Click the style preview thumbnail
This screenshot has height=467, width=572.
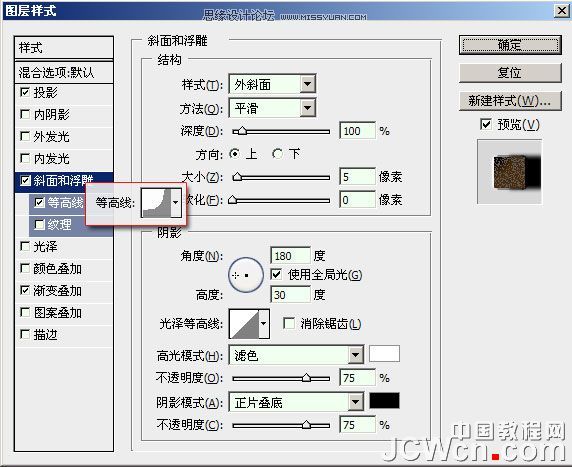coord(510,172)
